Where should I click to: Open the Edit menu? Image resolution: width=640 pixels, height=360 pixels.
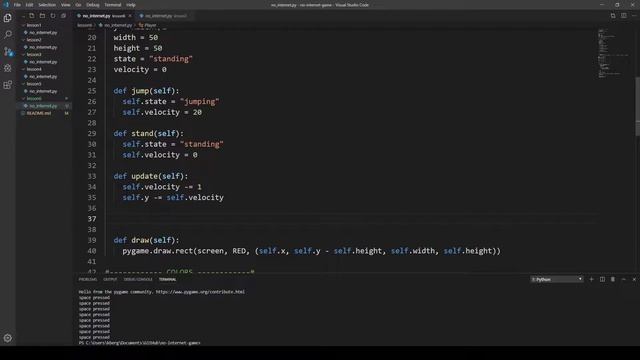tap(29, 5)
